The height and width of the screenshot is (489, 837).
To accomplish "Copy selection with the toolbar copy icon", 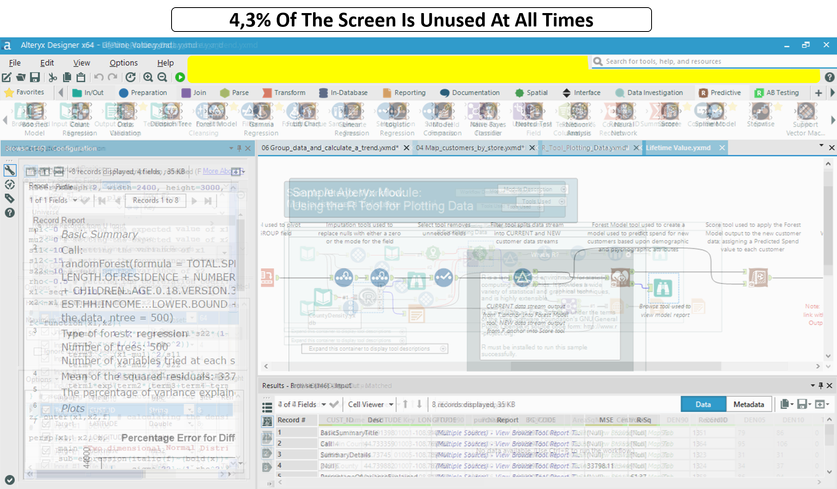I will coord(67,77).
